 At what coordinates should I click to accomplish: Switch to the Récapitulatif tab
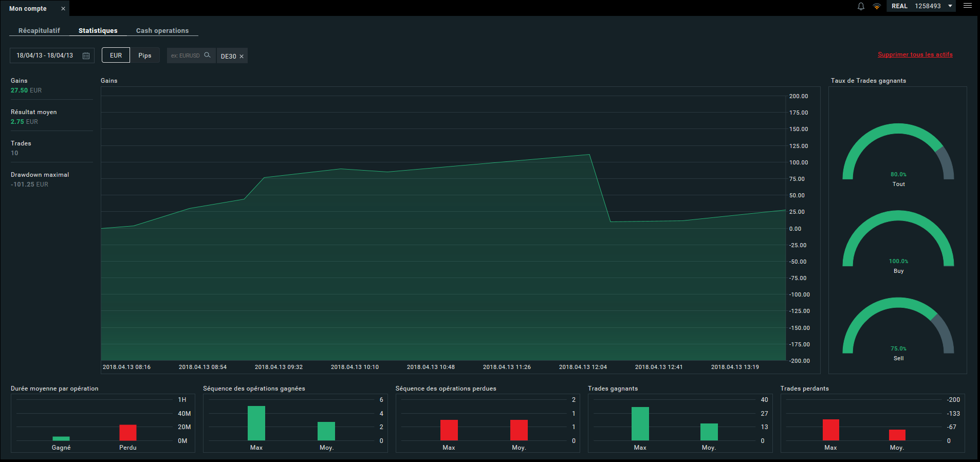(39, 31)
